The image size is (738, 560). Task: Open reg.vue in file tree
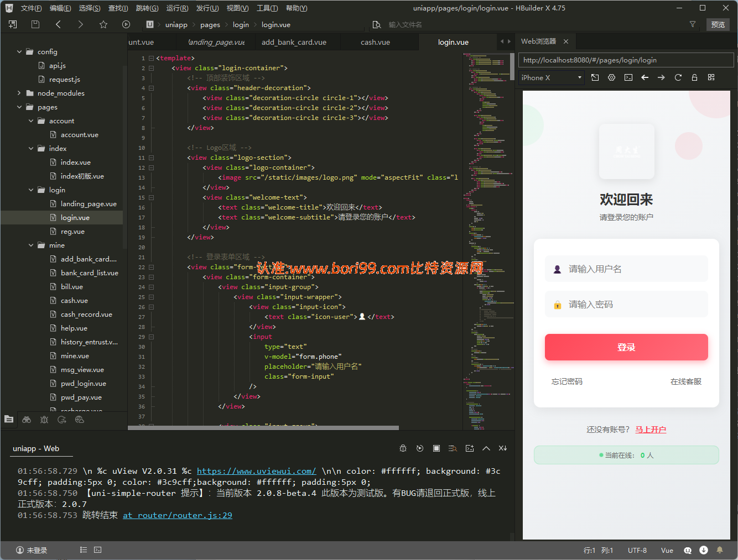point(72,232)
